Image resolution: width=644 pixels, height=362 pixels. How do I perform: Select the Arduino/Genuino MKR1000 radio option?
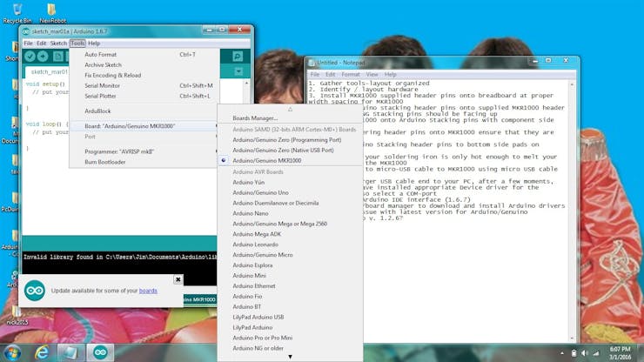coord(290,160)
